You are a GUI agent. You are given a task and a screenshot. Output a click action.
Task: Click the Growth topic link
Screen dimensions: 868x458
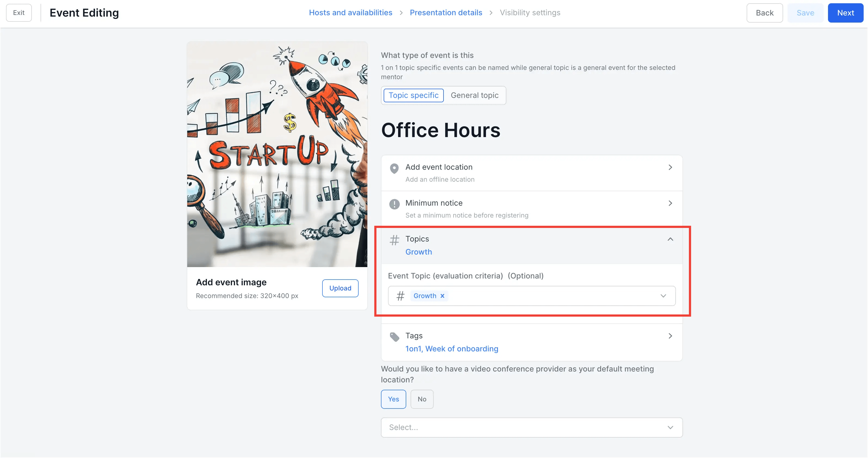(x=418, y=252)
